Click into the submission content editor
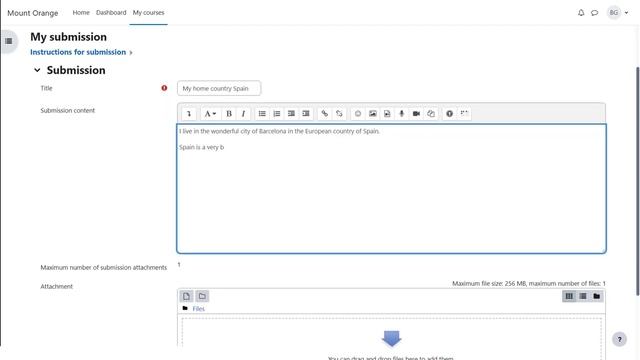This screenshot has width=640, height=360. pyautogui.click(x=391, y=189)
